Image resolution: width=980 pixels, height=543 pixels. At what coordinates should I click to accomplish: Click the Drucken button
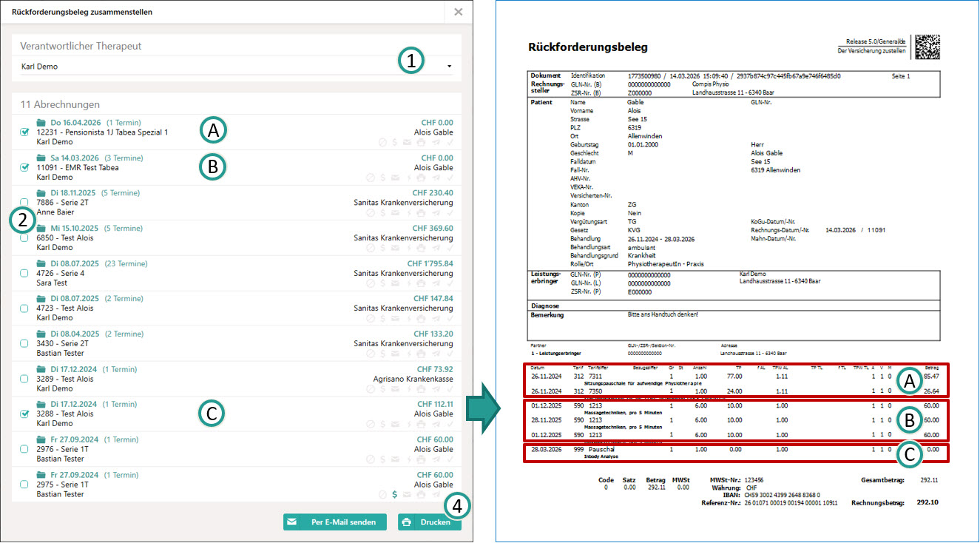(x=430, y=522)
